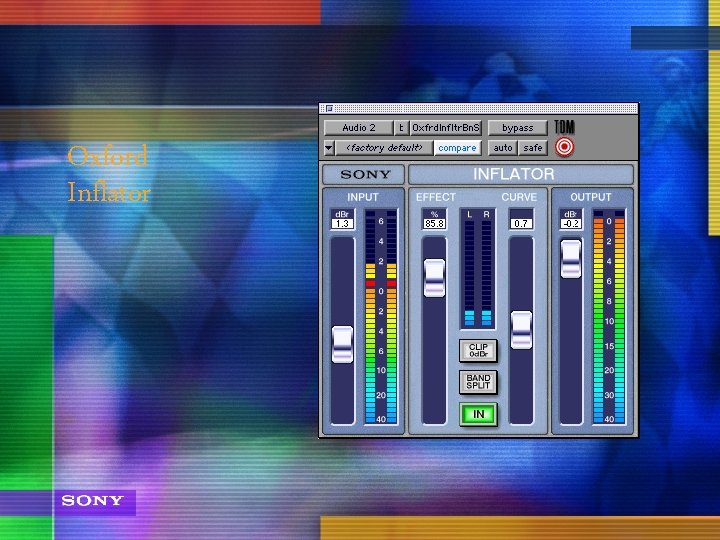This screenshot has height=540, width=720.
Task: Toggle the CLIP 0dBr button
Action: pos(478,351)
